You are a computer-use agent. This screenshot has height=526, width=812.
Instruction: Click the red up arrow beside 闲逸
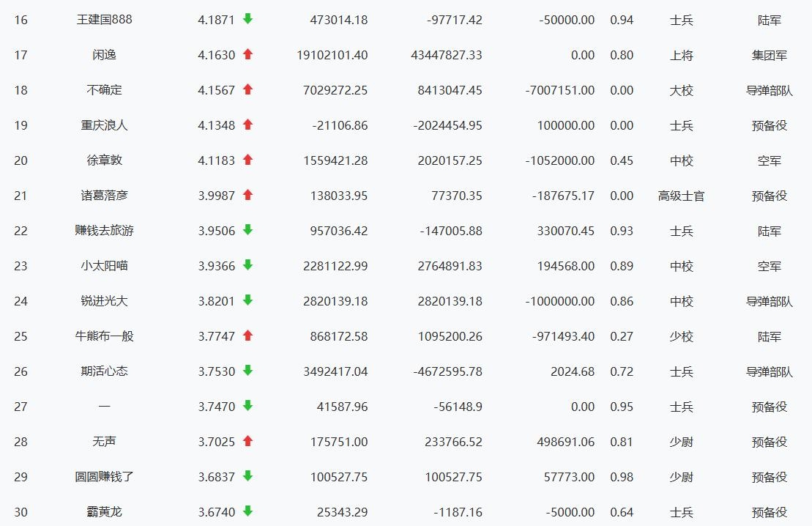pyautogui.click(x=247, y=54)
